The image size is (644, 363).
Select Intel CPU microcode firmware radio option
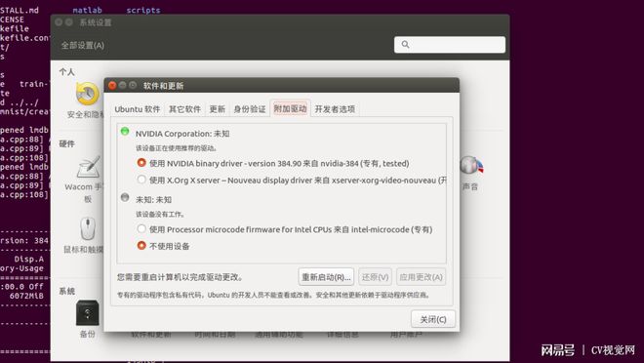[x=141, y=228]
